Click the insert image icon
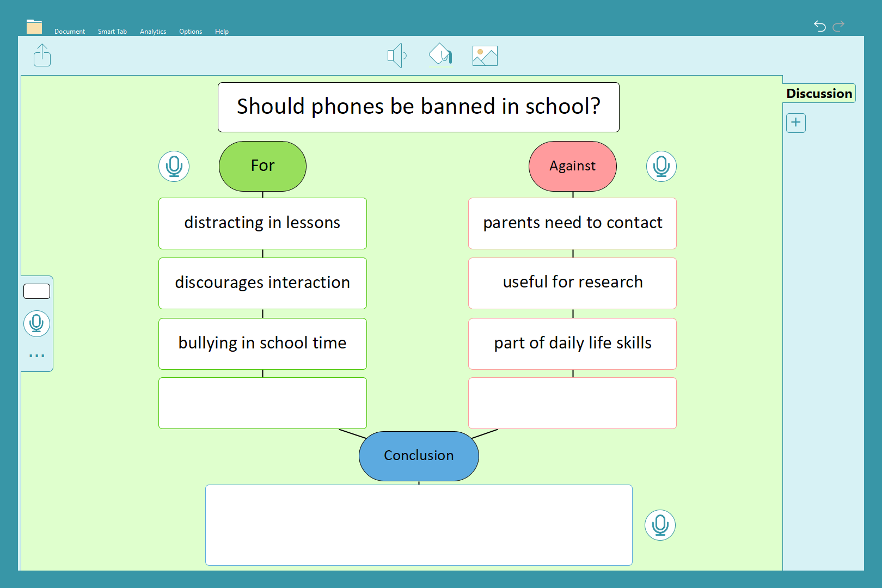 pos(485,56)
